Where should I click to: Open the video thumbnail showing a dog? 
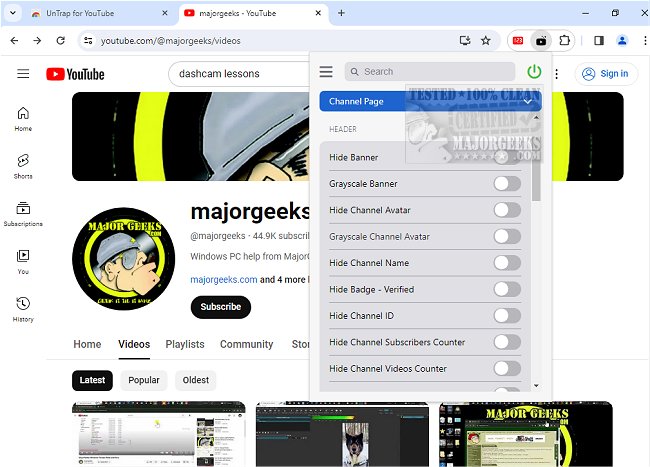(342, 434)
